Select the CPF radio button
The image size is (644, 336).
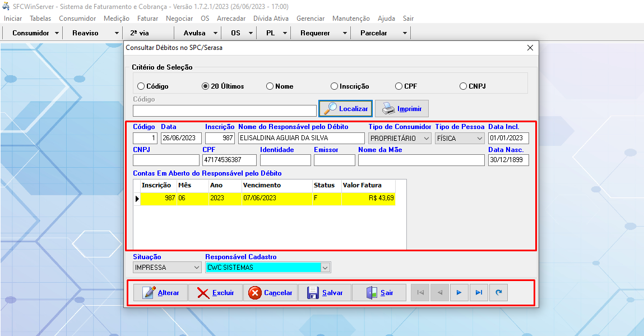[x=399, y=86]
